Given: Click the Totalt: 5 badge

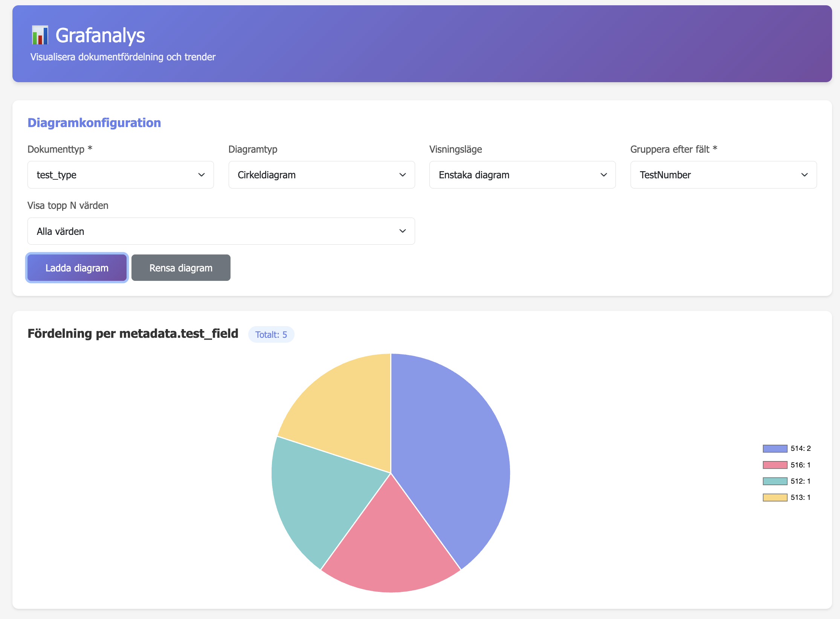Looking at the screenshot, I should click(271, 334).
